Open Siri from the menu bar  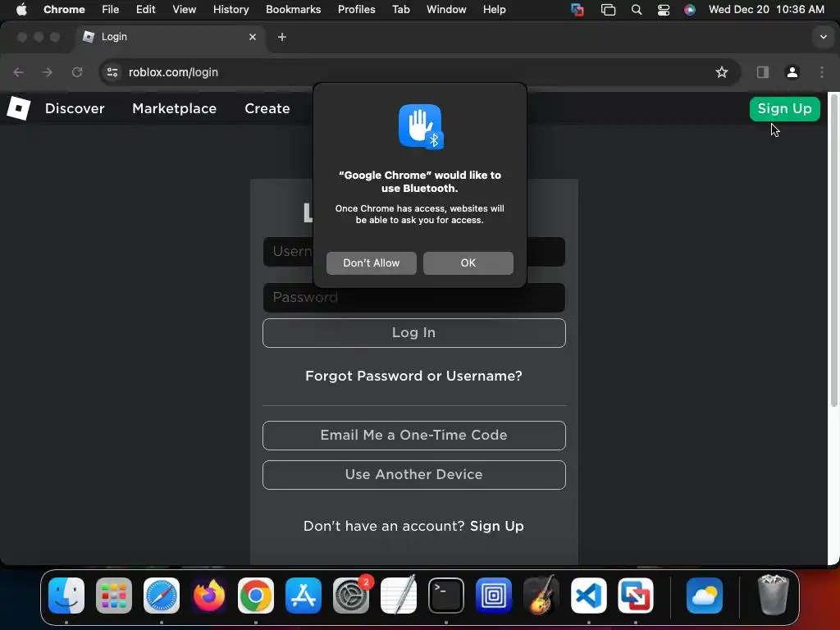(x=689, y=10)
